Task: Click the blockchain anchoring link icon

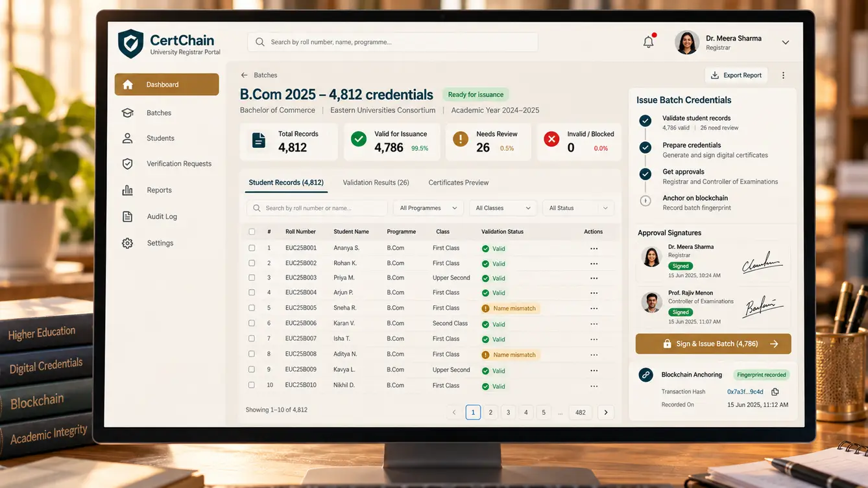Action: click(x=645, y=375)
